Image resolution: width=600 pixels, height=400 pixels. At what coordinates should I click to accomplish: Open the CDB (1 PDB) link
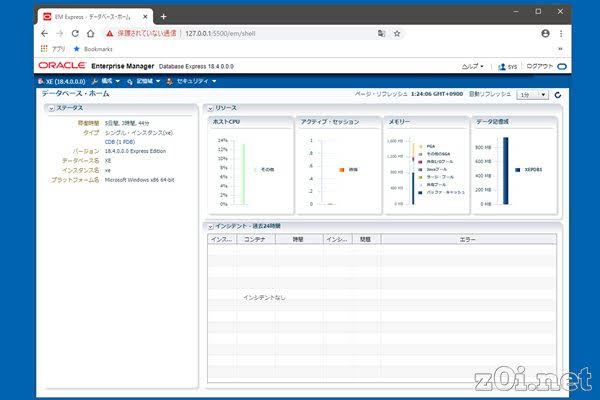point(120,142)
